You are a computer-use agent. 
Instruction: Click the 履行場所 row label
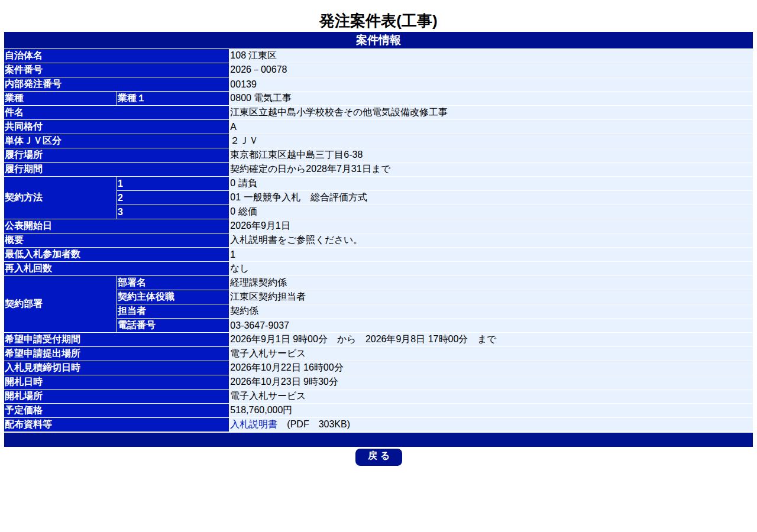117,155
